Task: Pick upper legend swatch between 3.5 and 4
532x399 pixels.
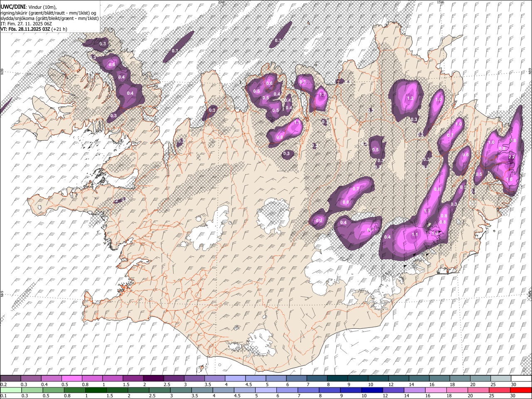Action: click(x=214, y=379)
